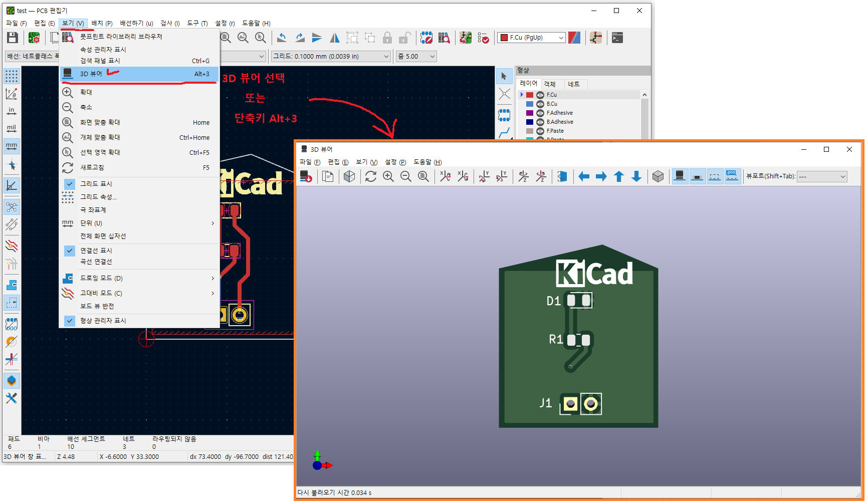Rotate counterclockwise in the PCB editor toolbar
Viewport: 867px width, 504px height.
tap(282, 38)
